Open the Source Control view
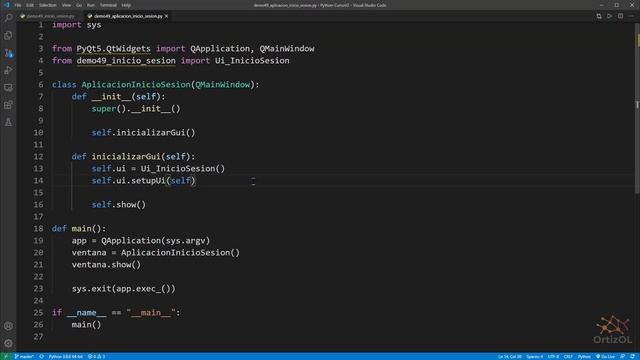 8,53
